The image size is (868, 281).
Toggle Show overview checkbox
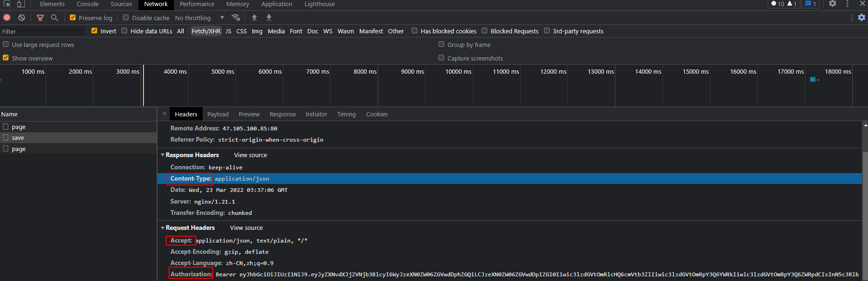click(x=6, y=58)
